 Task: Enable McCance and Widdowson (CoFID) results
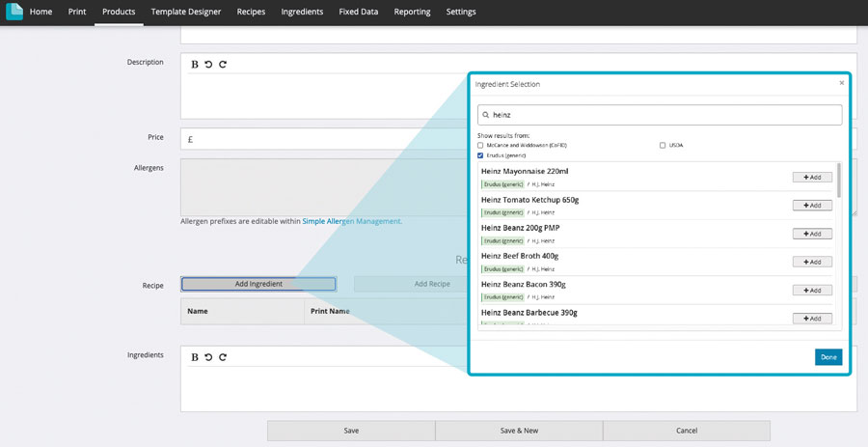(480, 145)
